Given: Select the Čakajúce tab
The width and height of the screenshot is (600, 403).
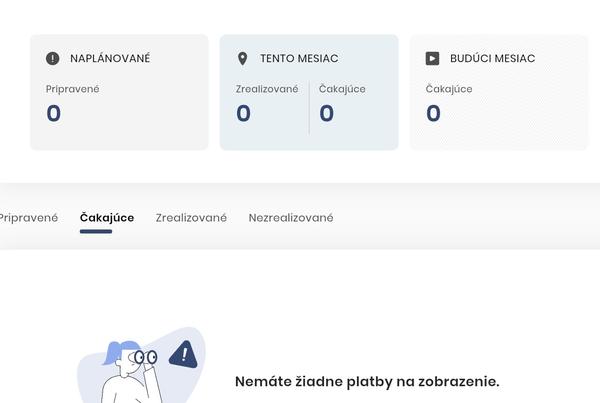Looking at the screenshot, I should (107, 218).
